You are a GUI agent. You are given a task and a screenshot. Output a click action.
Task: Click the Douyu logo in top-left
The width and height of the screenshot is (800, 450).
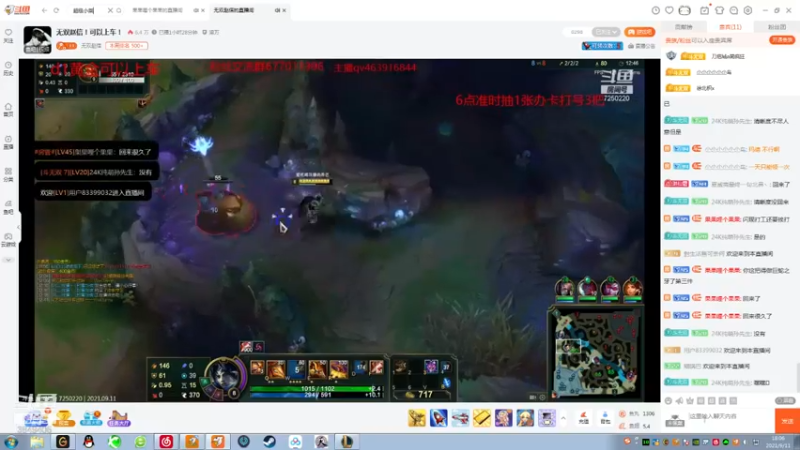point(17,10)
